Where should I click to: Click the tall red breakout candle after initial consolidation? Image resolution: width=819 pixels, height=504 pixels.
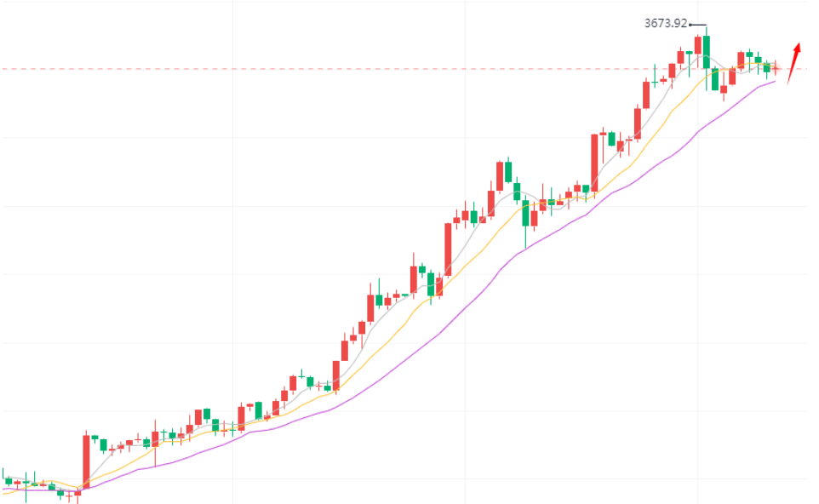[86, 461]
